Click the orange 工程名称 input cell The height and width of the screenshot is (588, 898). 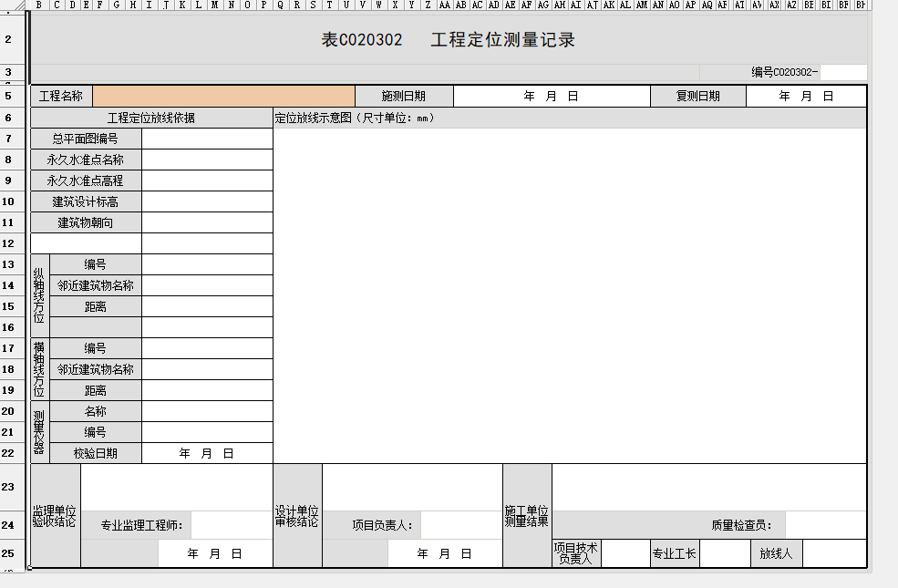(x=223, y=96)
